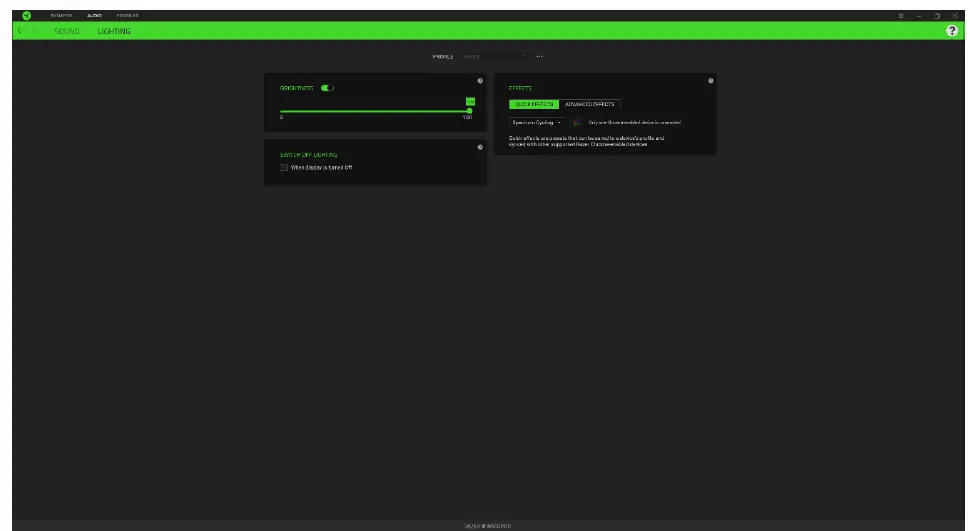Open the Profiles top menu tab

pyautogui.click(x=127, y=15)
